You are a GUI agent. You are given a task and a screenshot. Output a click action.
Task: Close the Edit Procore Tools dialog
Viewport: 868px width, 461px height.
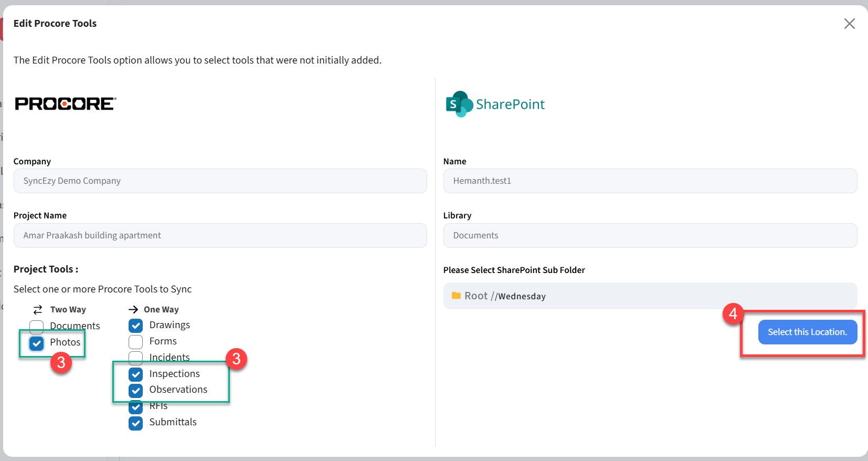[x=849, y=24]
